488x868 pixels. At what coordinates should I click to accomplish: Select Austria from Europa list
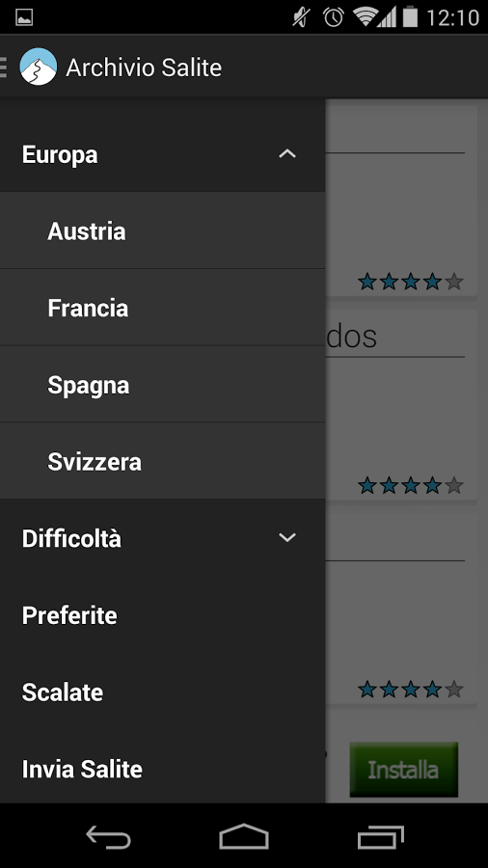(x=163, y=231)
